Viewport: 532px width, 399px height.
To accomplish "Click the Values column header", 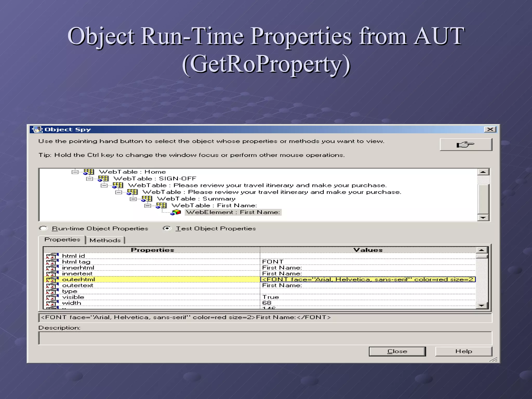I will coord(368,250).
